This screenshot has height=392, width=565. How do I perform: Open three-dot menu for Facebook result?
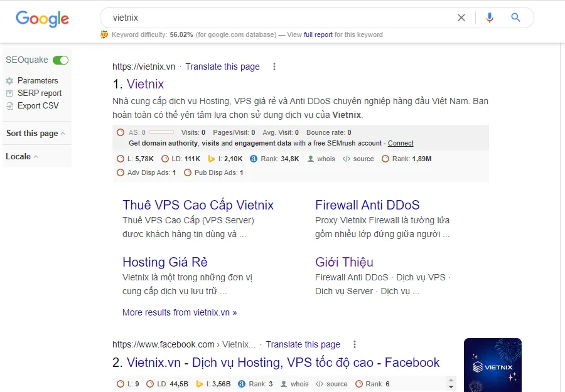355,344
